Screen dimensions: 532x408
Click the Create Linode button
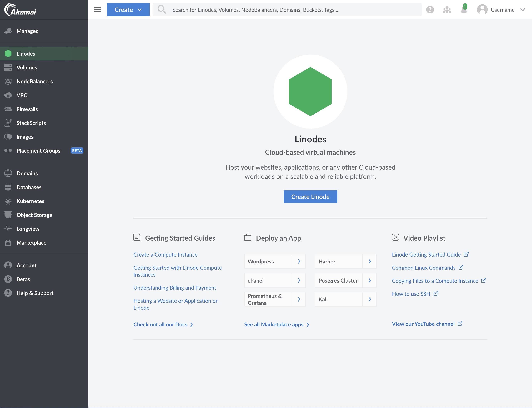(x=310, y=196)
